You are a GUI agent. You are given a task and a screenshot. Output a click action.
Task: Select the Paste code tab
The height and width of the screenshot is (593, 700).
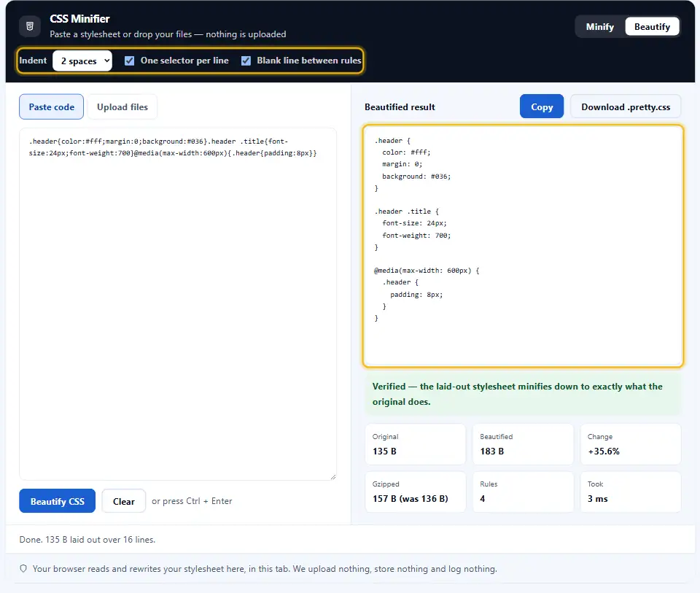[x=51, y=106]
